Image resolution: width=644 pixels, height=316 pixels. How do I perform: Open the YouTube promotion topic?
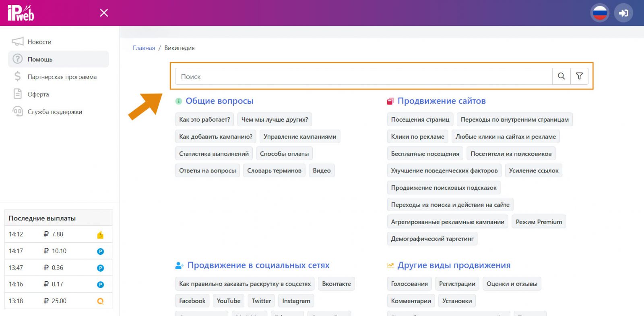(228, 301)
